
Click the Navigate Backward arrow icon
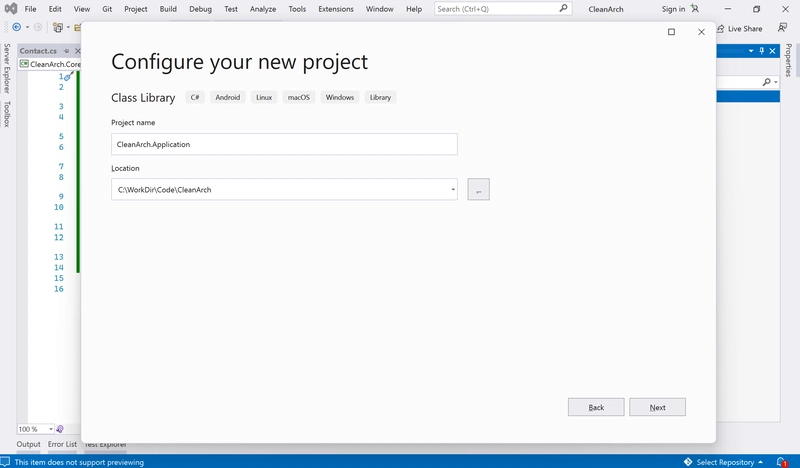17,27
